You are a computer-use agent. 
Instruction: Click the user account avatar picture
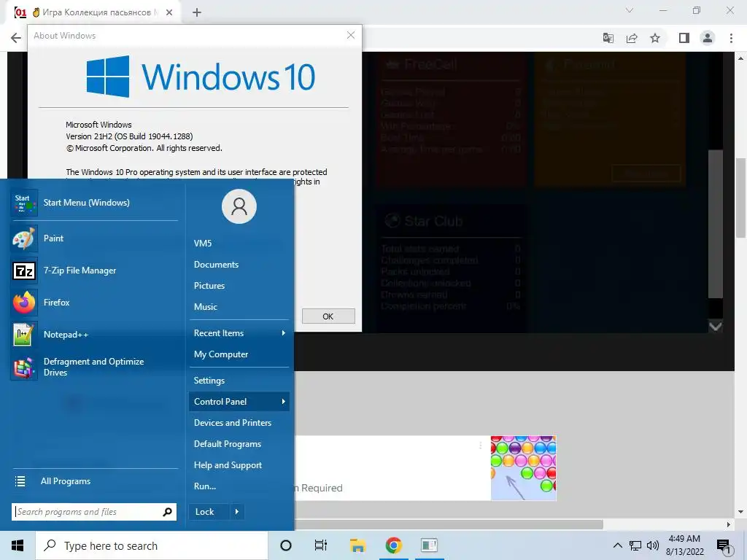pos(239,206)
